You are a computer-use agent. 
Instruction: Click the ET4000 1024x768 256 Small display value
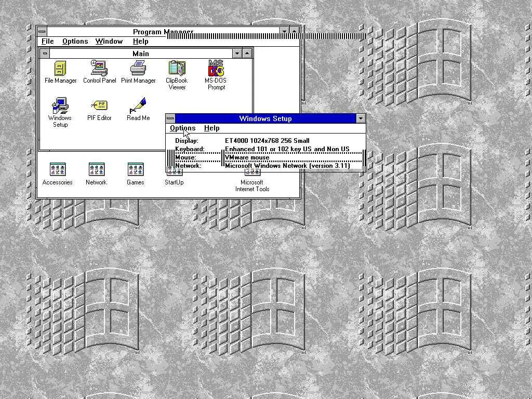pos(267,140)
